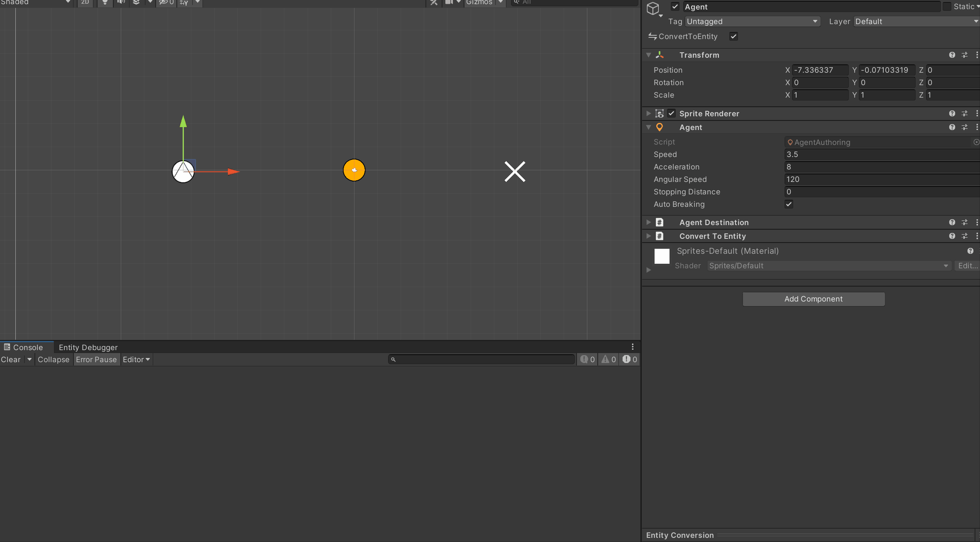
Task: Toggle console Error Pause
Action: (x=96, y=359)
